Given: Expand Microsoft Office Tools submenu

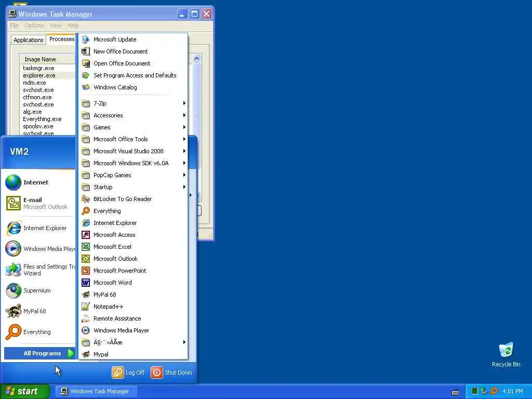Looking at the screenshot, I should coord(133,139).
